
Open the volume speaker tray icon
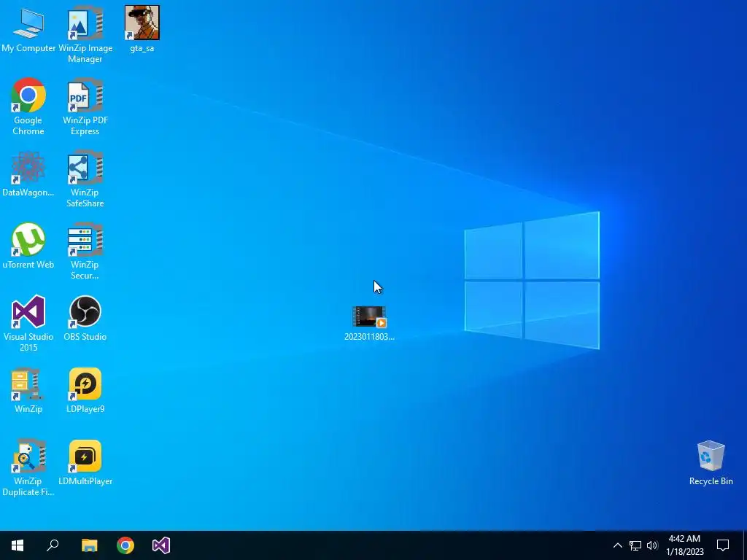pyautogui.click(x=653, y=545)
